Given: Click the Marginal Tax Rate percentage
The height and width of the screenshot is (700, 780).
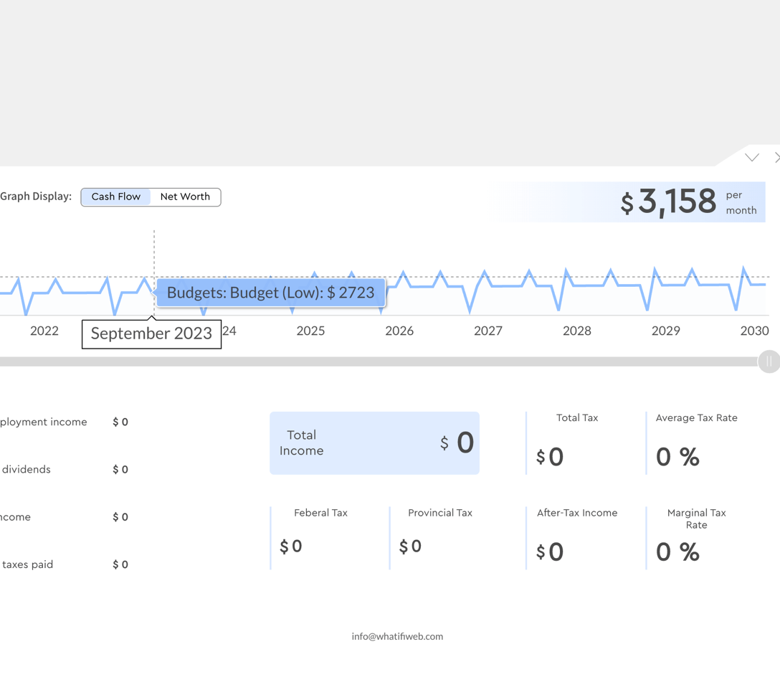Looking at the screenshot, I should coord(677,552).
